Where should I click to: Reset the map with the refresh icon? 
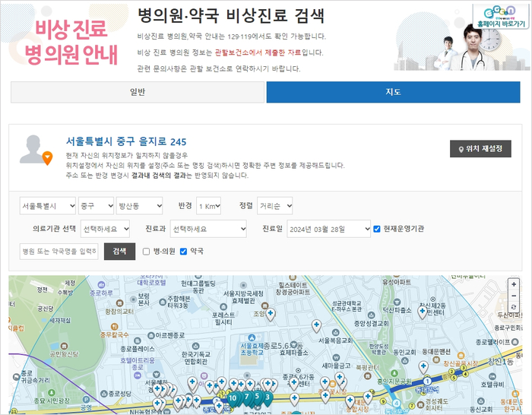click(514, 307)
